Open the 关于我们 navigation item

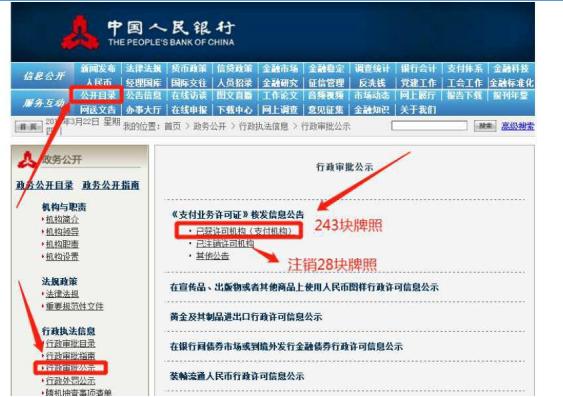[x=418, y=109]
